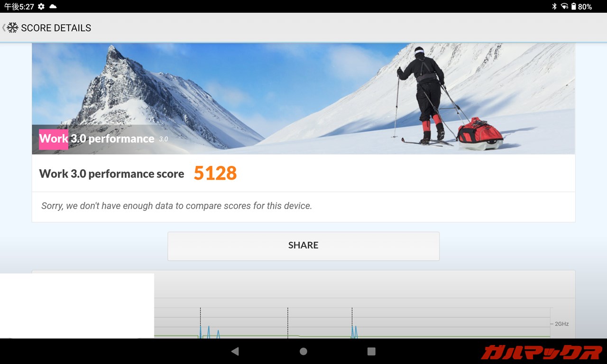Tap the Bluetooth status icon
This screenshot has width=607, height=364.
click(x=554, y=6)
